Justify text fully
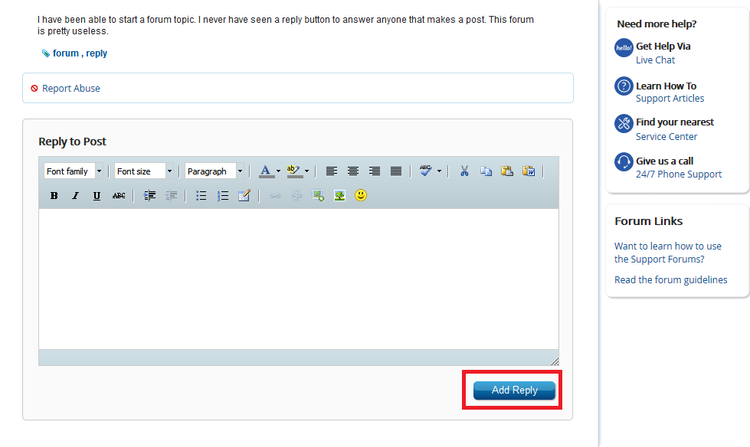Image resolution: width=750 pixels, height=447 pixels. pos(396,171)
